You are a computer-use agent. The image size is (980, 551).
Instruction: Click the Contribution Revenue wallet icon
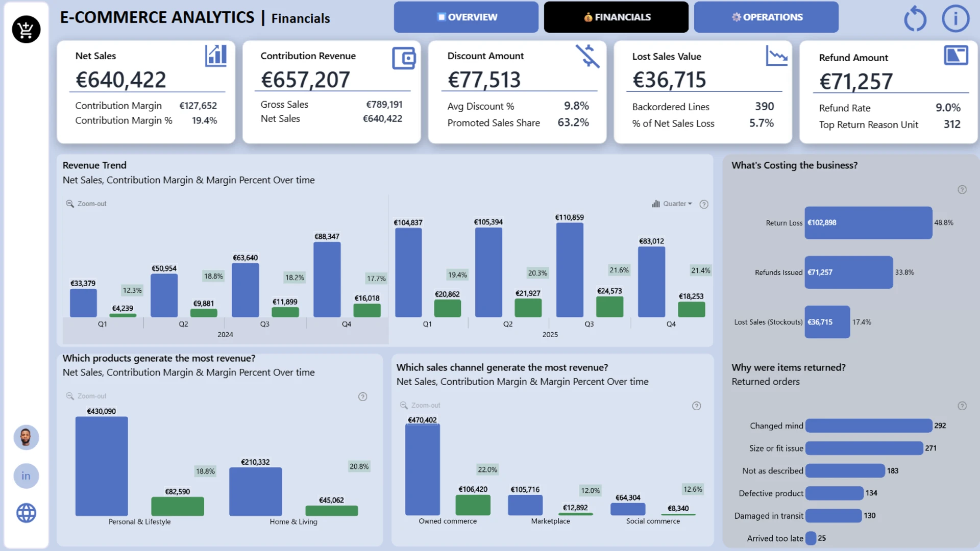pyautogui.click(x=404, y=58)
